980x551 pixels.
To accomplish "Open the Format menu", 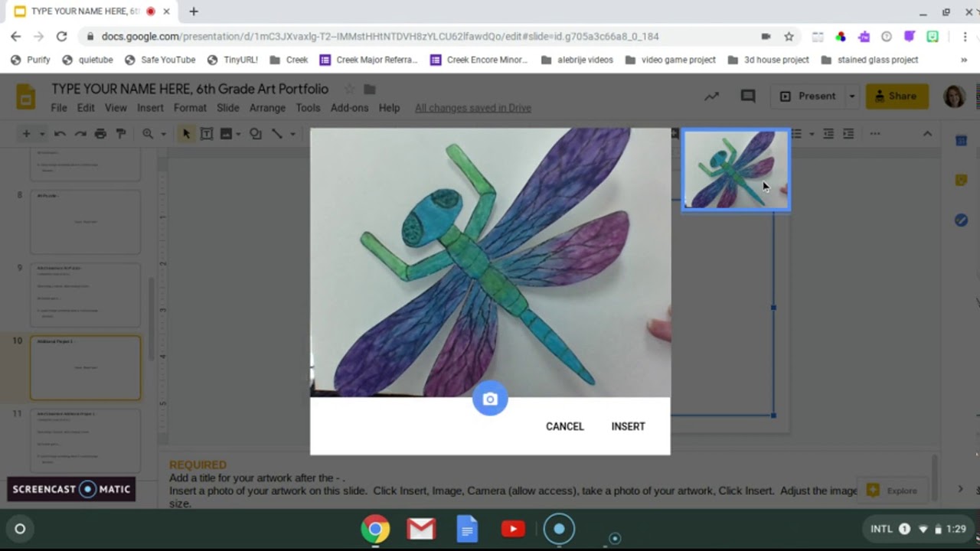I will click(x=190, y=108).
